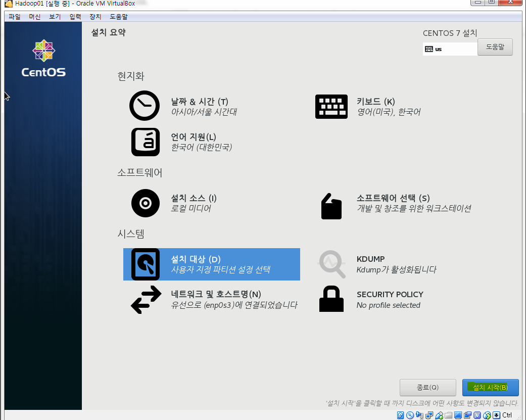Select the 키보드 (K) label

click(376, 102)
